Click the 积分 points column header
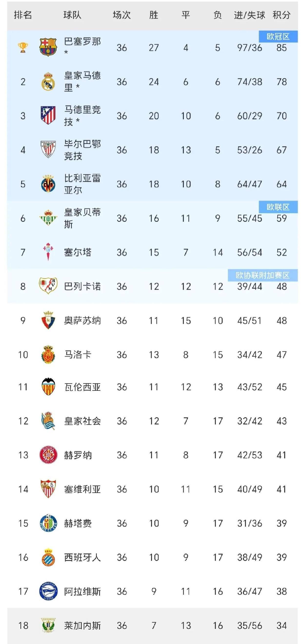Viewport: 303px width, 644px height. coord(281,15)
